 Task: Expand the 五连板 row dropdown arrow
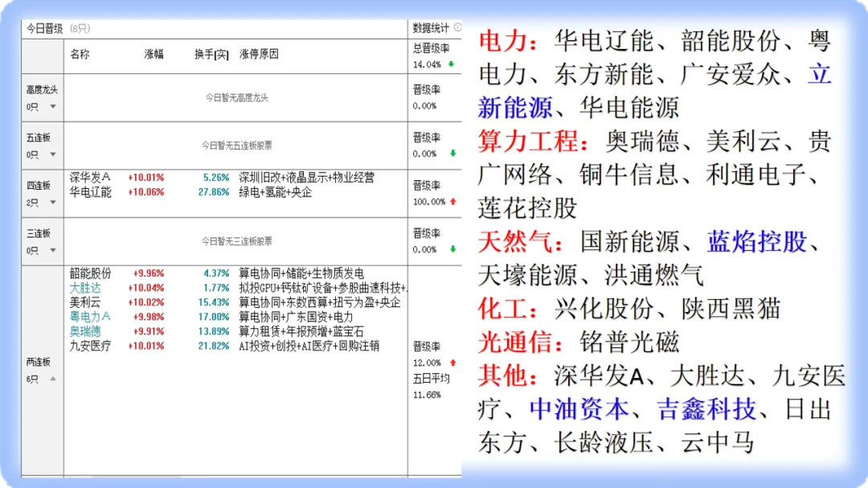(x=53, y=154)
